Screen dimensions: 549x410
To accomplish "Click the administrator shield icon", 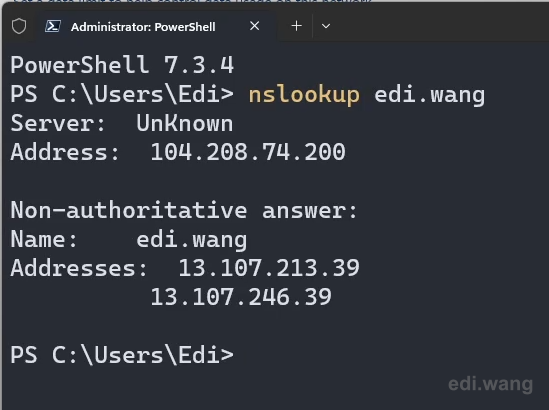I will (19, 27).
